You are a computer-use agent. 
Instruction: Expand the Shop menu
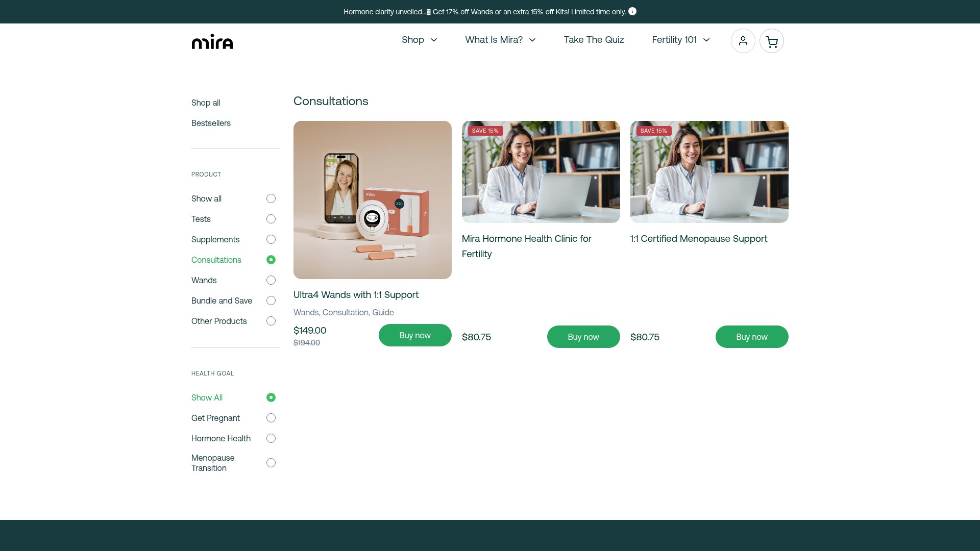tap(420, 40)
